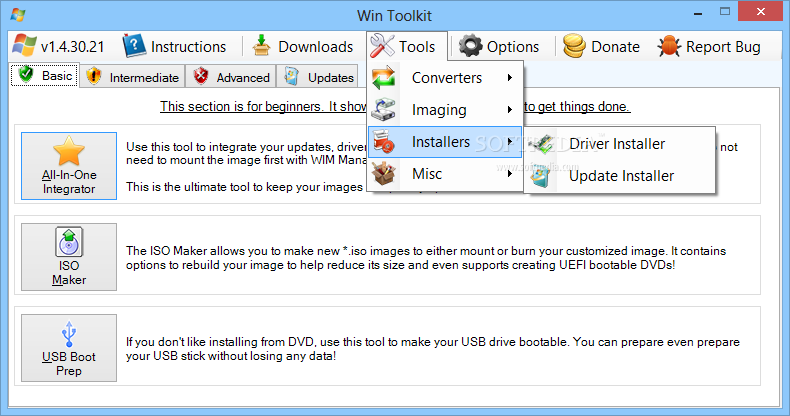
Task: Click version v1.4.30.21 label
Action: coord(73,47)
